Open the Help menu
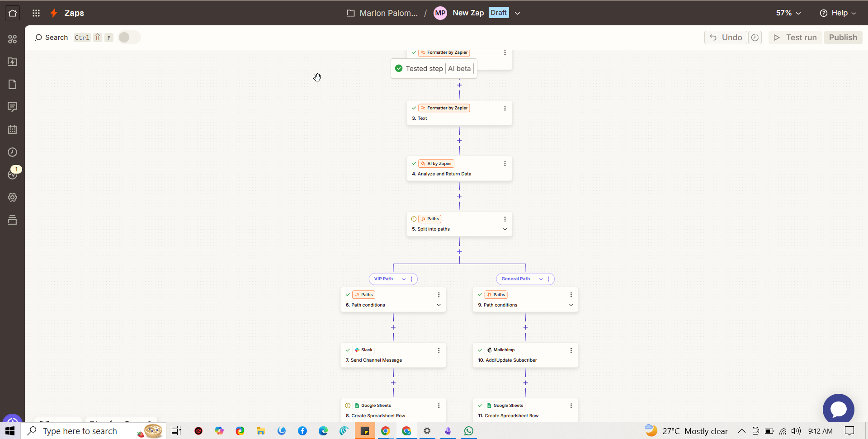Screen dimensions: 868x439 [839, 13]
